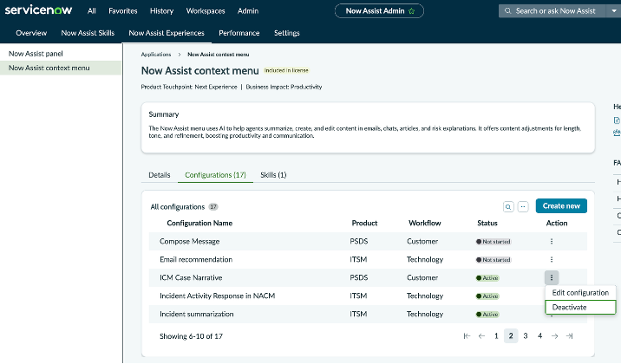Open the History menu

[161, 11]
